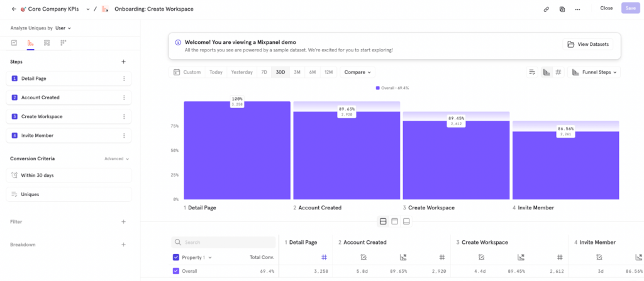The image size is (644, 281).
Task: Click the 2,920 Account Created count cell
Action: 438,272
